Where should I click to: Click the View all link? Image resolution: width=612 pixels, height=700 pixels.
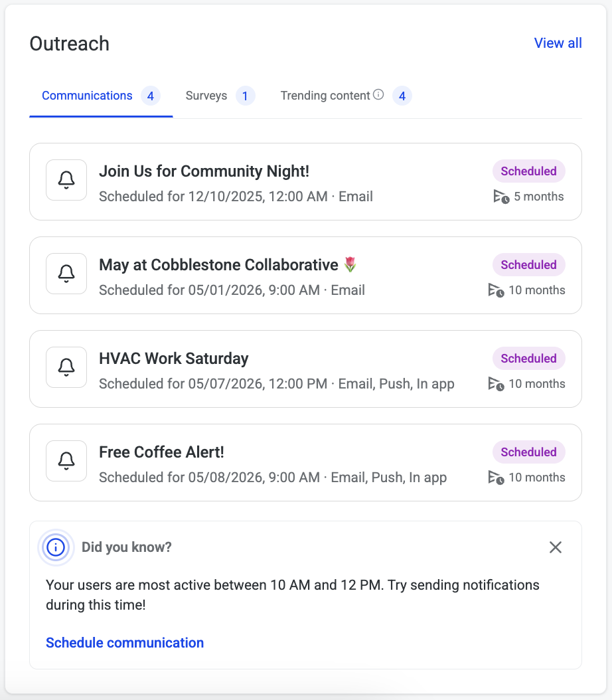(x=558, y=43)
